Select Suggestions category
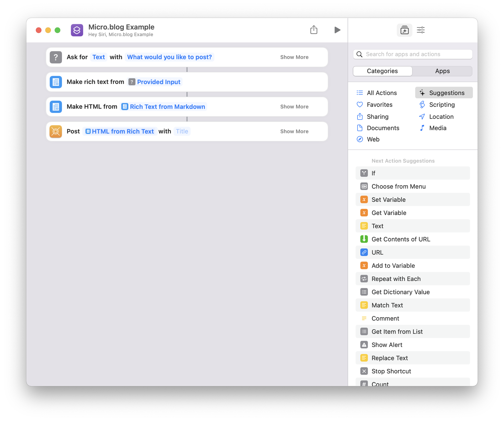Image resolution: width=504 pixels, height=421 pixels. (444, 93)
